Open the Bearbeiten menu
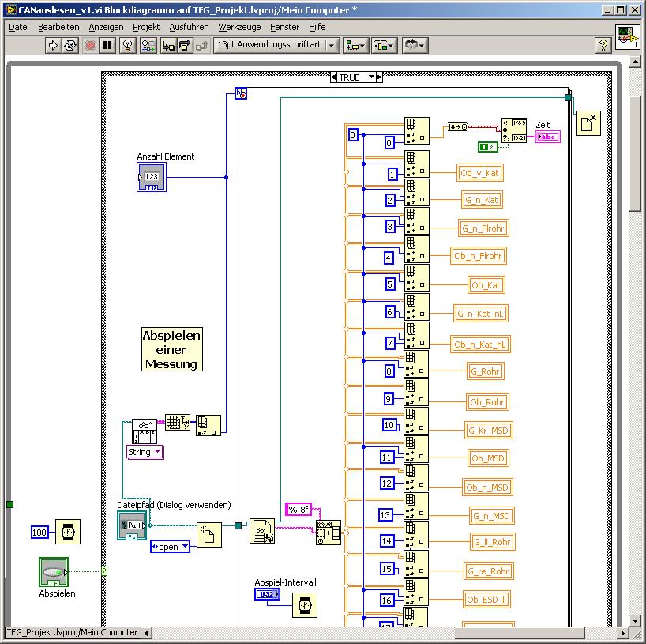Image resolution: width=646 pixels, height=644 pixels. 58,27
